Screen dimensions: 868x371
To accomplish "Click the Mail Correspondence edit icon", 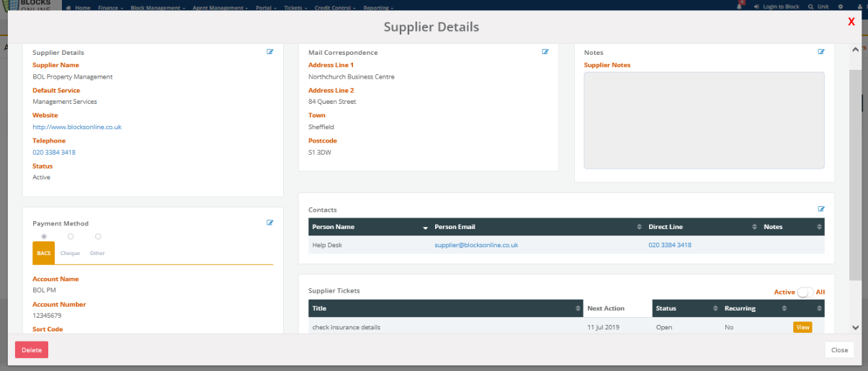I will pos(545,52).
